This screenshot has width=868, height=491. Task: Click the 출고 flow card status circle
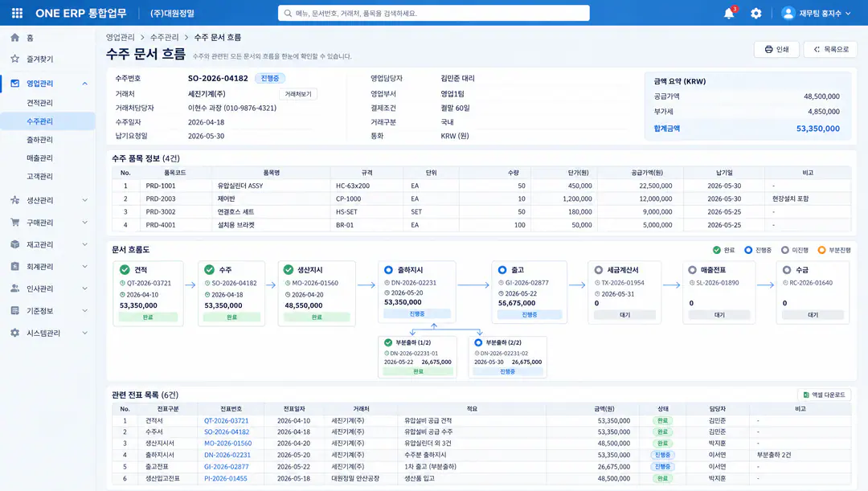click(x=502, y=269)
